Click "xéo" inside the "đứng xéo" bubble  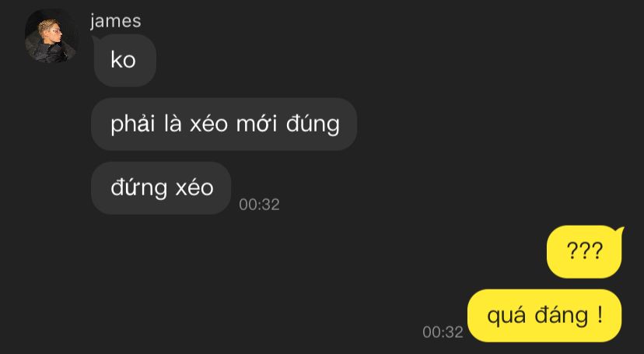click(194, 188)
